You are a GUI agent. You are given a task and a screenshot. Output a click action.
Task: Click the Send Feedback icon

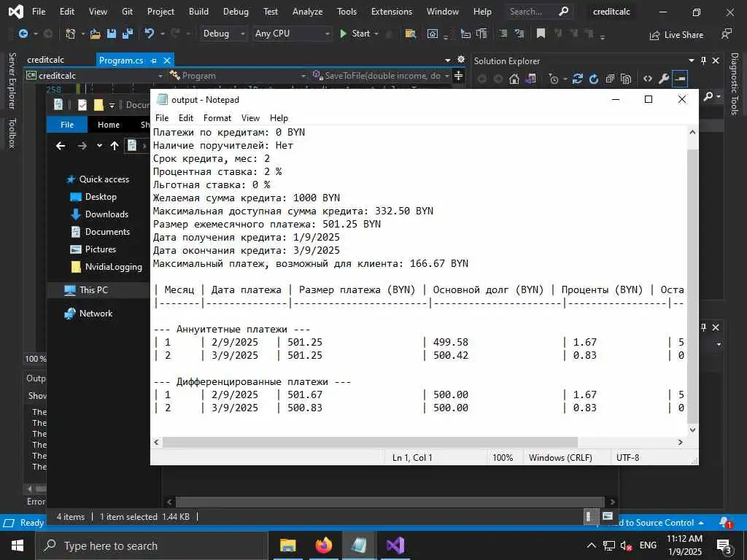point(727,34)
